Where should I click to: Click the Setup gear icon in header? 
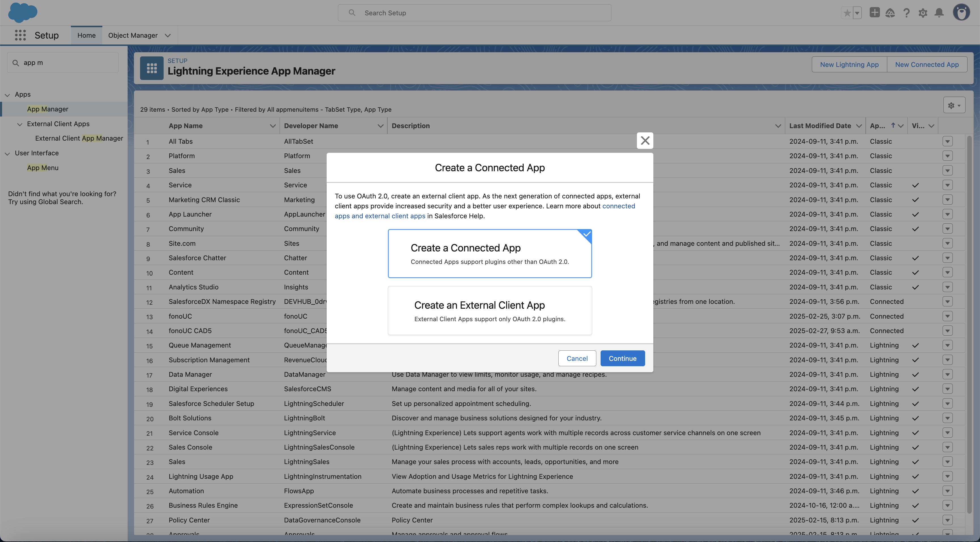click(x=923, y=13)
